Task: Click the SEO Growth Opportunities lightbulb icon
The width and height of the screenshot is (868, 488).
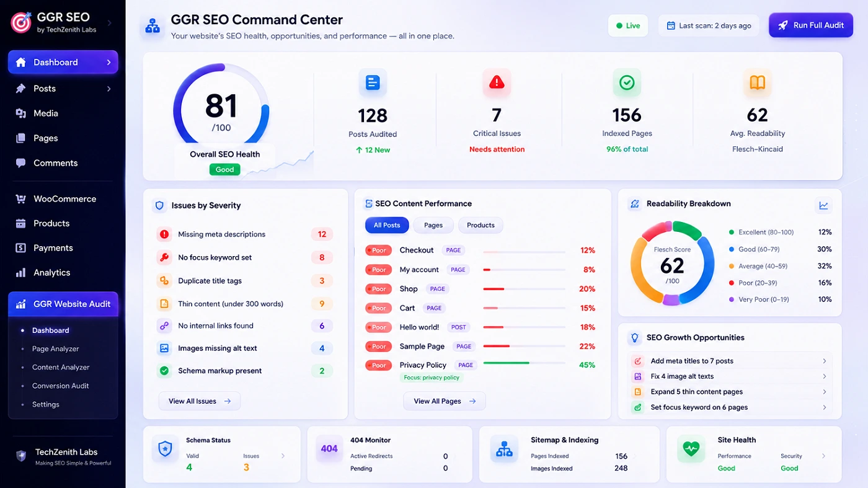Action: pos(634,338)
